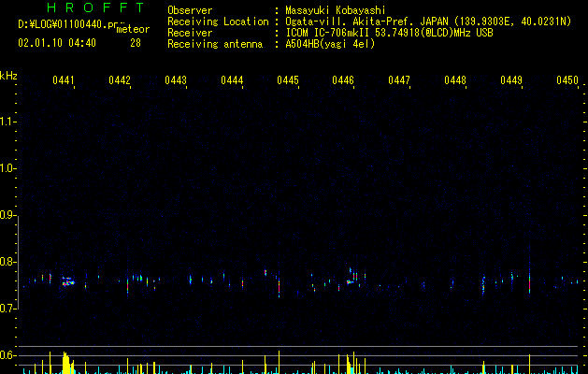Click the 0442 time marker
Screen dimensions: 588x374
click(120, 80)
